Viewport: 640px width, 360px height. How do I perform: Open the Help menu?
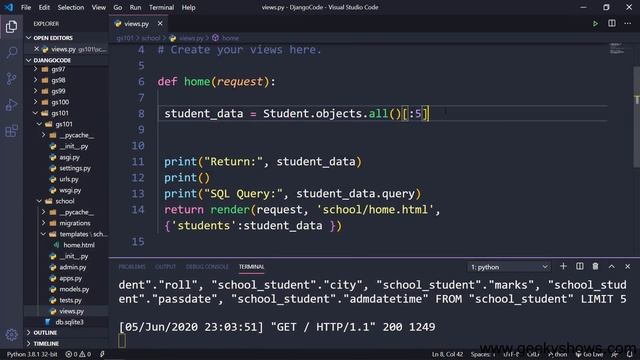(x=188, y=7)
